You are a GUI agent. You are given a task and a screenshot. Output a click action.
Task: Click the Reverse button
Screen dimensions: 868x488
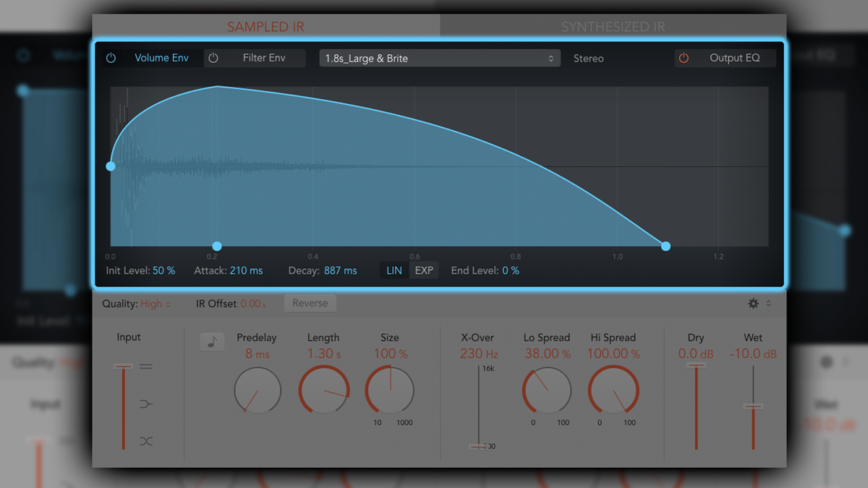click(310, 303)
